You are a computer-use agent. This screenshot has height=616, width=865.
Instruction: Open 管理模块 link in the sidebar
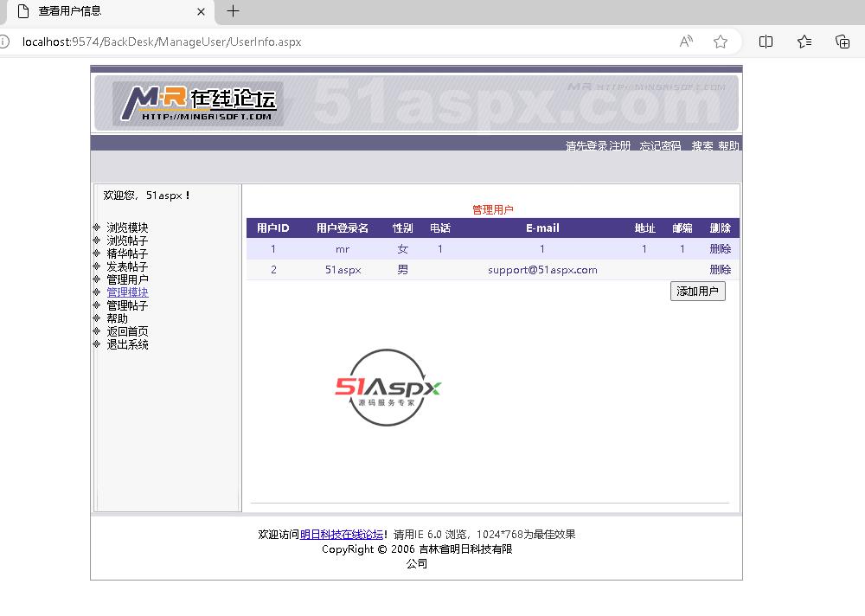pos(127,292)
